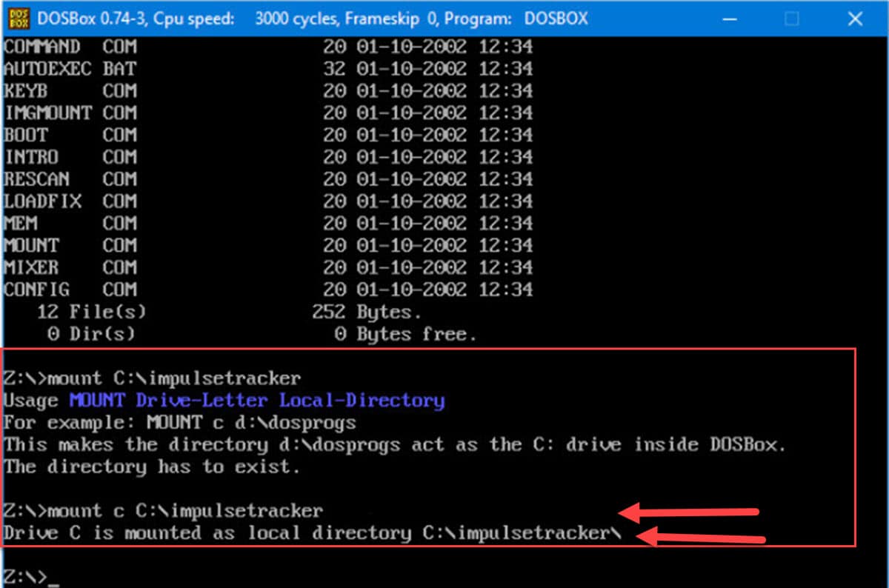Click the AUTOEXEC BAT file entry
Viewport: 889px width, 588px height.
70,69
